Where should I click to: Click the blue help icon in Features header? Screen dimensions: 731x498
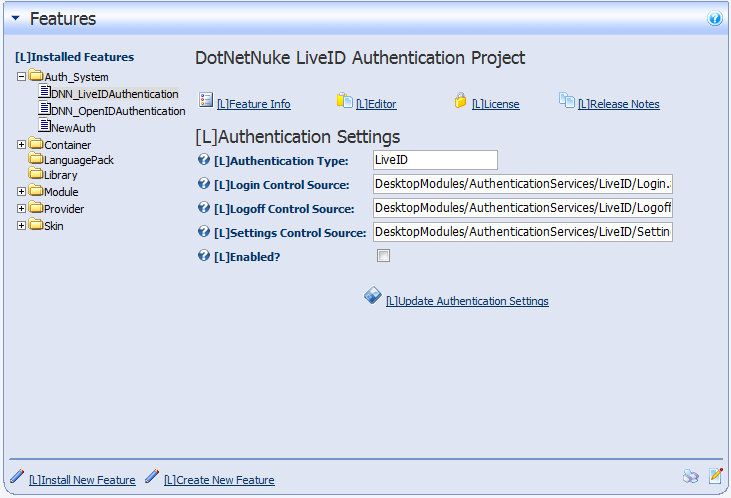pos(714,18)
